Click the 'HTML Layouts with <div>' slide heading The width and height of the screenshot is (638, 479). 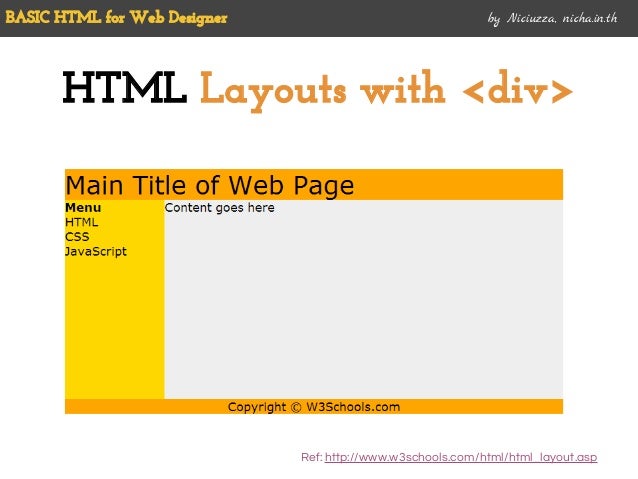(317, 90)
